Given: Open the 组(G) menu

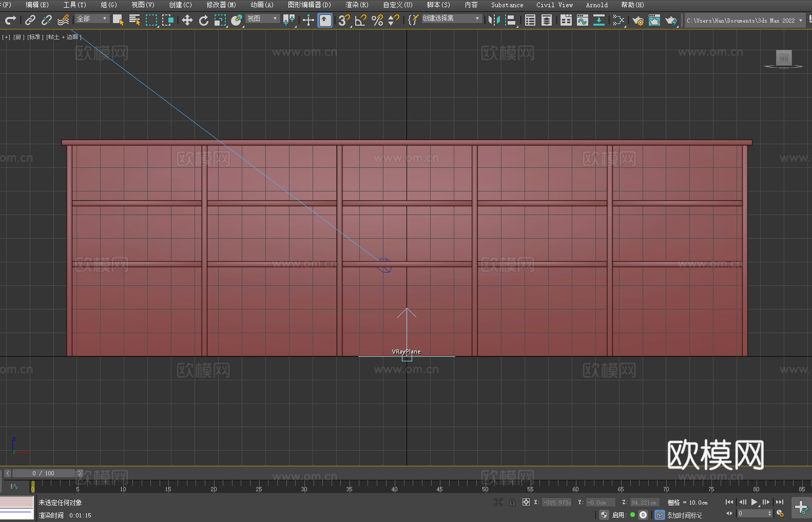Looking at the screenshot, I should tap(108, 5).
